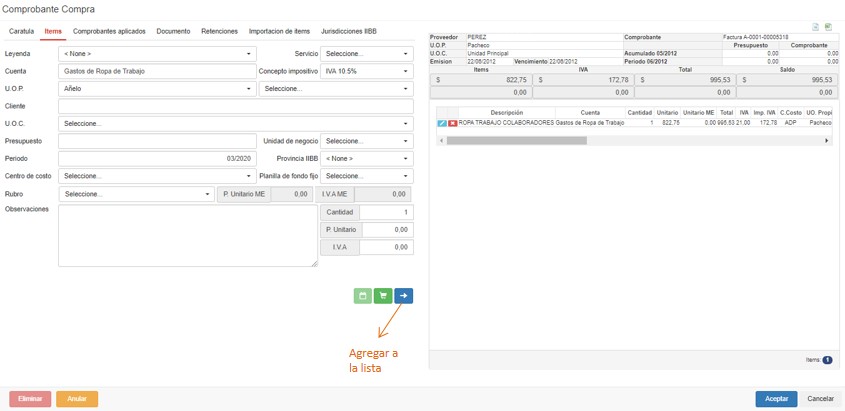Click the Cancelar link
Viewport: 845px width, 411px height.
tap(820, 399)
